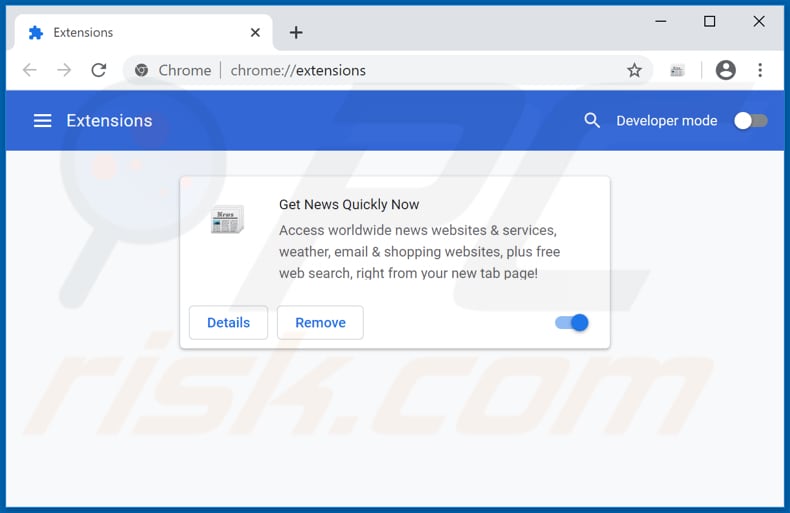Click the Get News Quickly Now newspaper icon

pos(227,220)
